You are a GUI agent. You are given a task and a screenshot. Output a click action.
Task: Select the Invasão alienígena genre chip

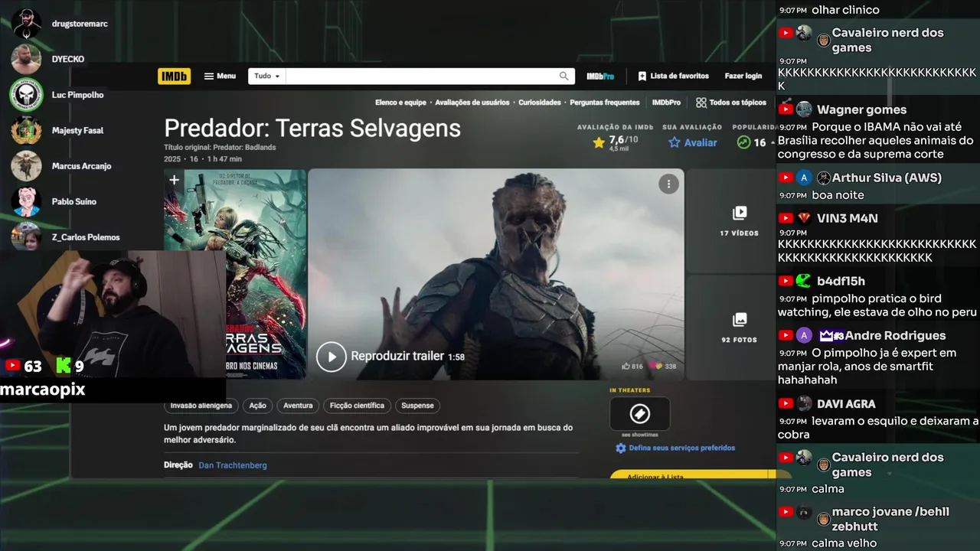[201, 406]
